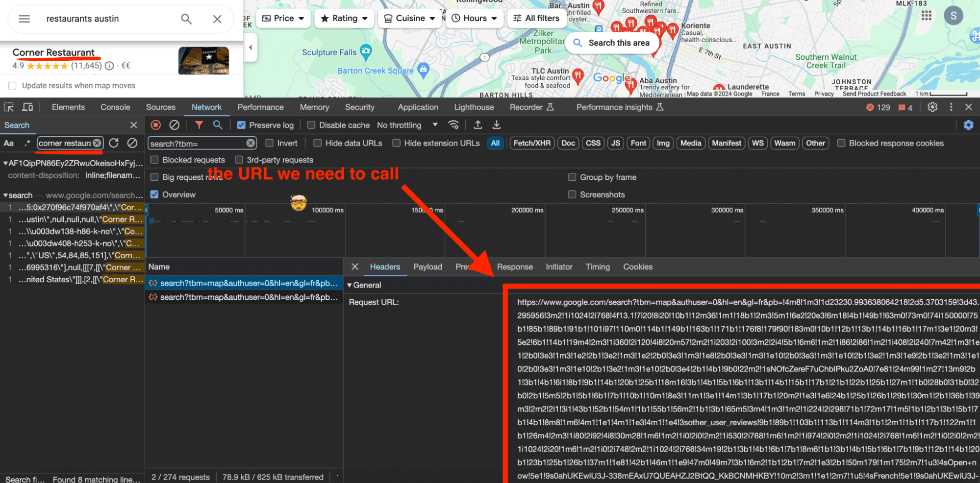Stop recording the network log

tap(155, 125)
